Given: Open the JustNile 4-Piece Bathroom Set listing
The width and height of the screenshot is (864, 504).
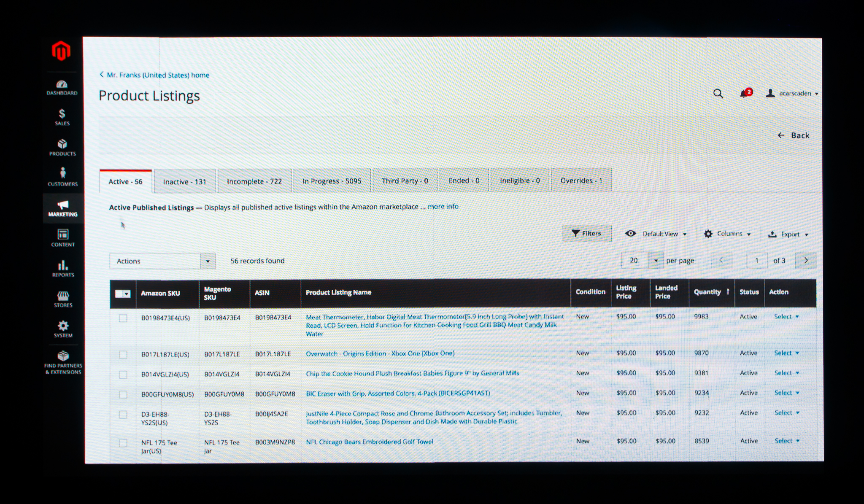Looking at the screenshot, I should [434, 417].
